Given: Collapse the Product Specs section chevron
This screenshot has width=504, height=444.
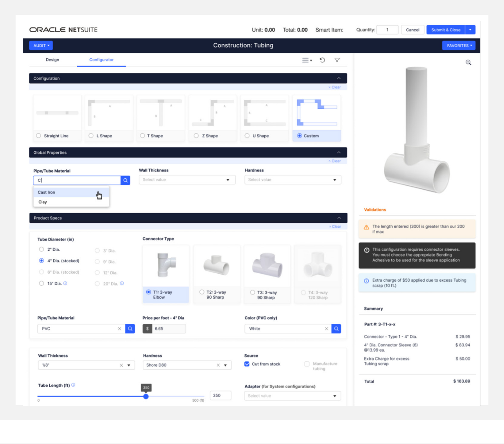Looking at the screenshot, I should click(339, 218).
